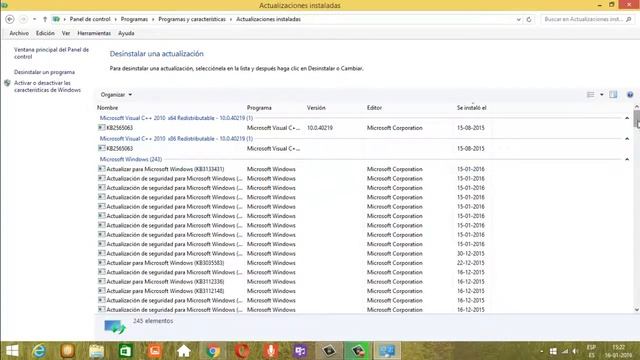Click the vertical scrollbar thumb
The height and width of the screenshot is (360, 640).
pos(636,119)
